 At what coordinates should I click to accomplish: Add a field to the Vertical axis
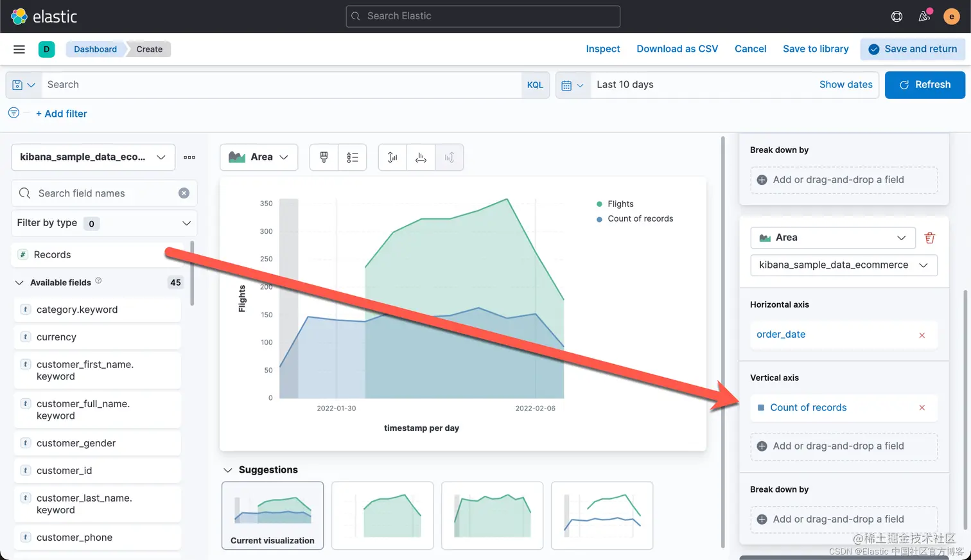pos(844,446)
